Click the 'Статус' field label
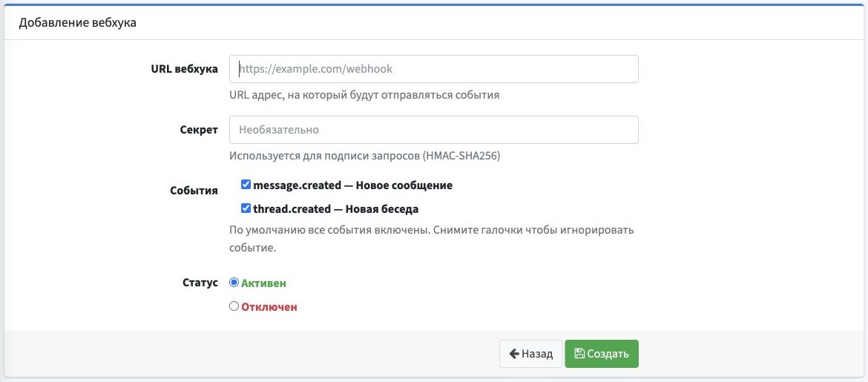This screenshot has height=382, width=868. coord(200,283)
